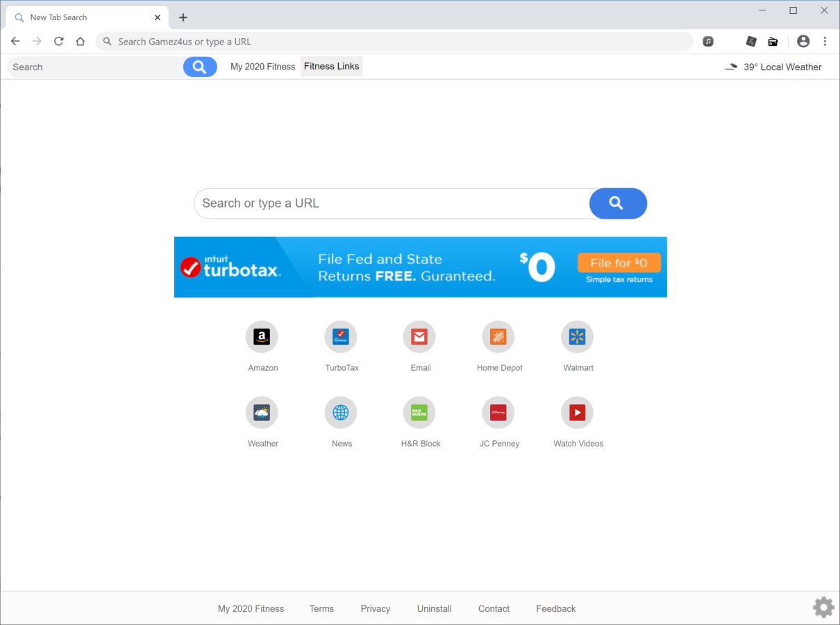Click 'File Fed and State Returns FREE' ad text
The width and height of the screenshot is (840, 625).
407,267
